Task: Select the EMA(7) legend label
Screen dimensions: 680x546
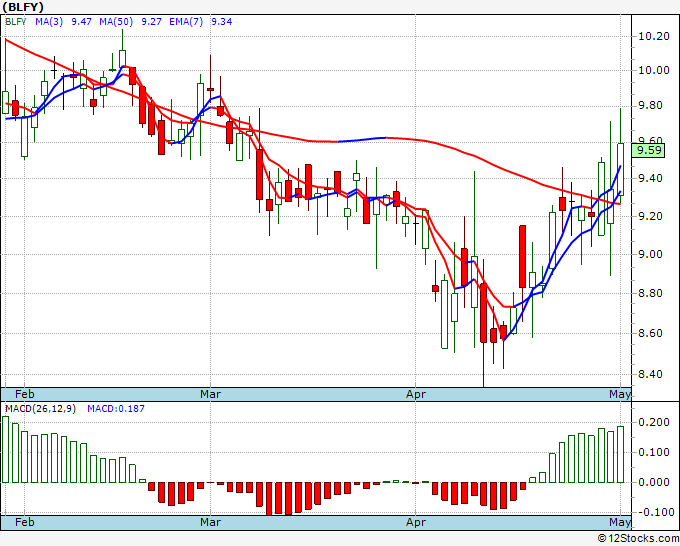Action: [x=186, y=21]
